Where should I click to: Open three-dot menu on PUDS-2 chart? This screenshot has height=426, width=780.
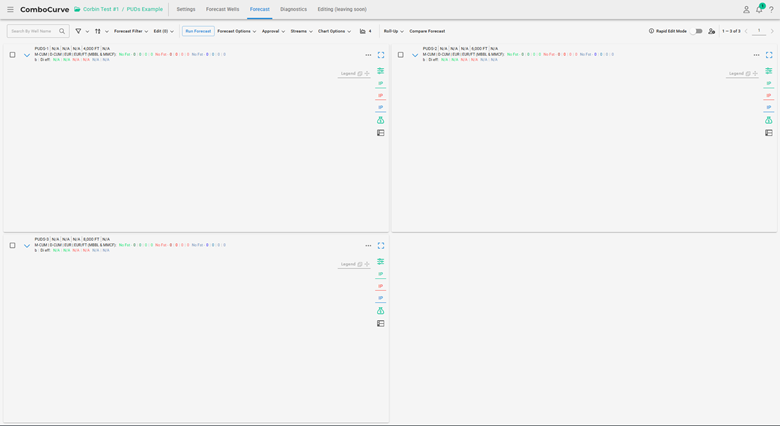(756, 55)
